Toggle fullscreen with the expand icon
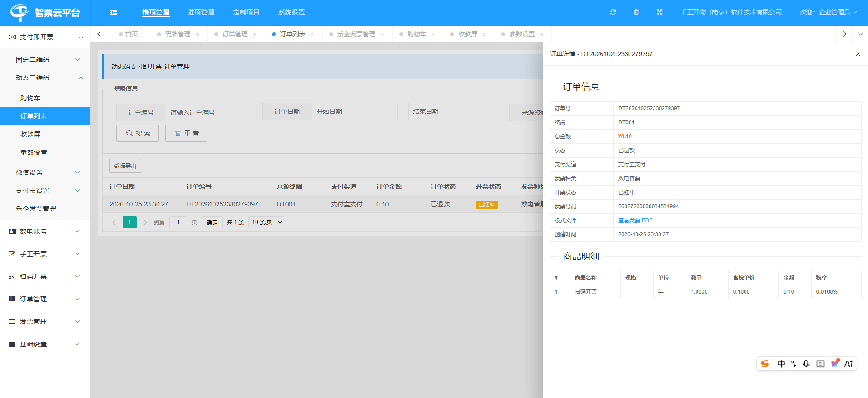868x398 pixels. coord(659,13)
